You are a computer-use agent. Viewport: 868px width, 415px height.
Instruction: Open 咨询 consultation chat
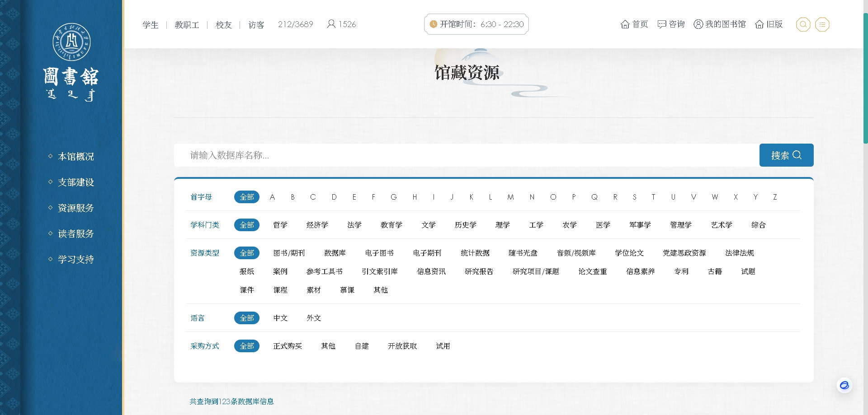point(671,24)
